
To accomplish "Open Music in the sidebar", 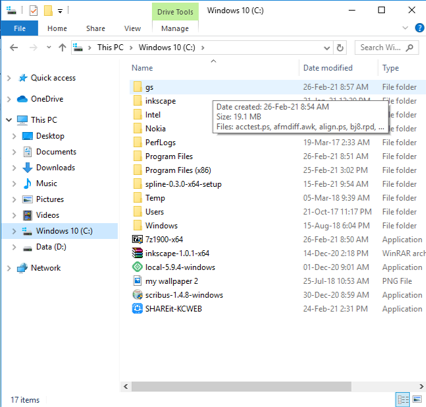I will (46, 183).
